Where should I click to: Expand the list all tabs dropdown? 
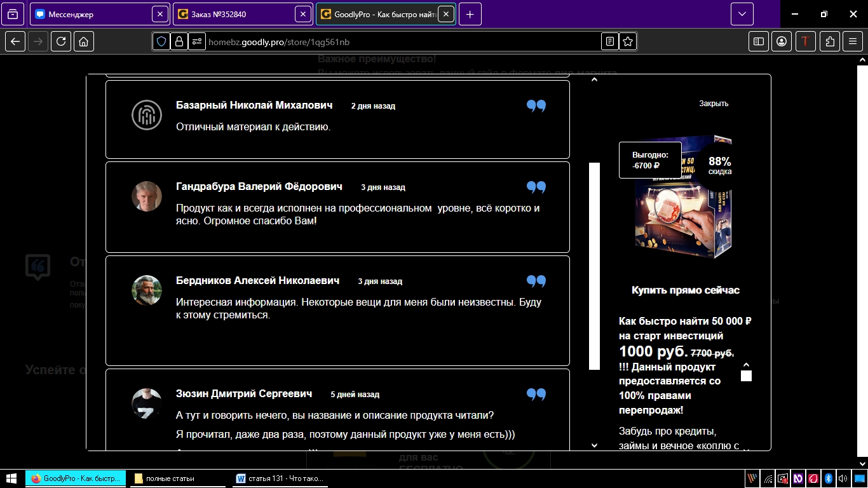[742, 14]
